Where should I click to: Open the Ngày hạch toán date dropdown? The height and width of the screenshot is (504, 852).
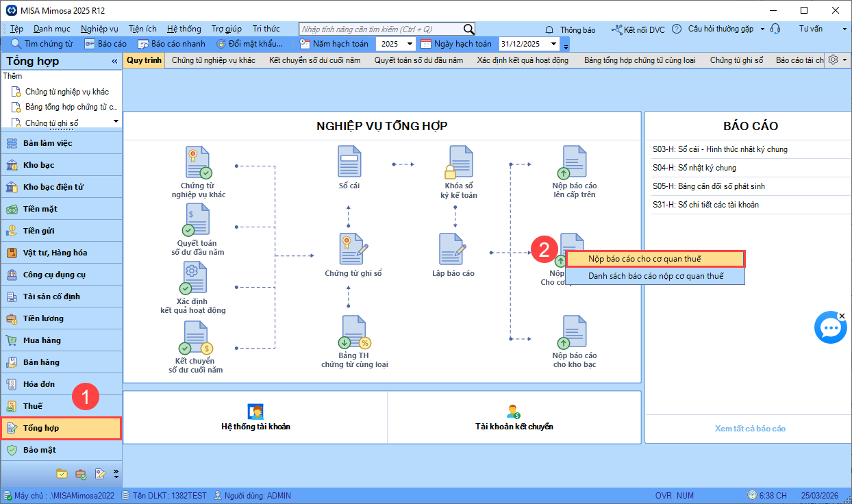(566, 46)
